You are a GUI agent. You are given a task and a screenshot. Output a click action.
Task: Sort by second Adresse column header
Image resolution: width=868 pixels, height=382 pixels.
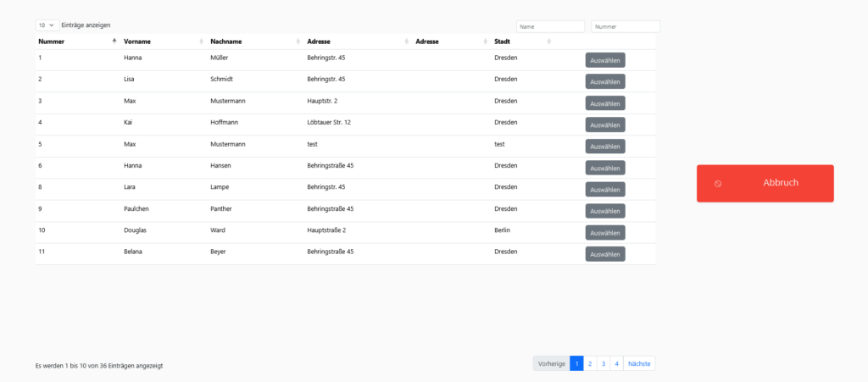427,42
